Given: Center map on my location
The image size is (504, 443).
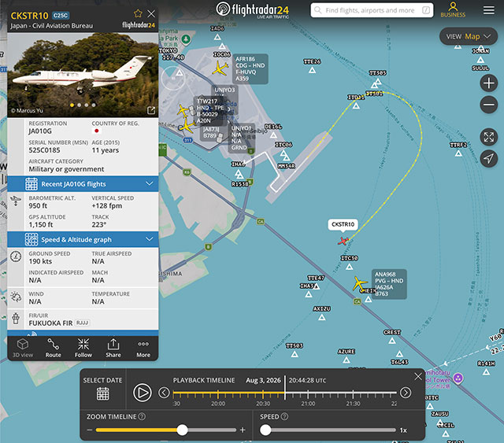Looking at the screenshot, I should coord(489,158).
